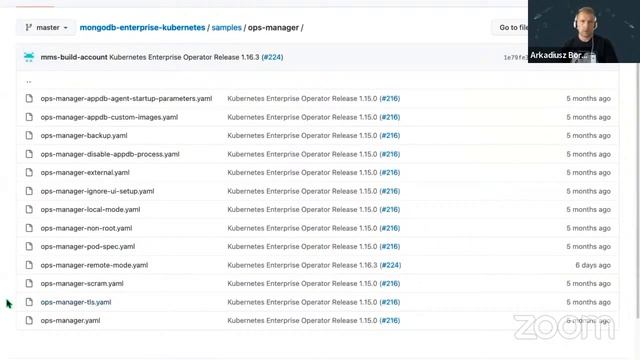This screenshot has height=360, width=640.
Task: Click the Arkadiusz video thumbnail
Action: (584, 31)
